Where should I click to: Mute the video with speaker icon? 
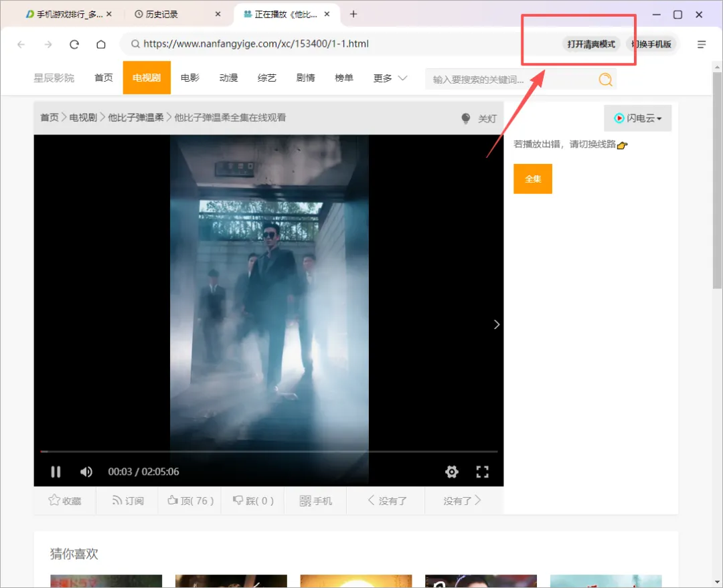click(86, 472)
